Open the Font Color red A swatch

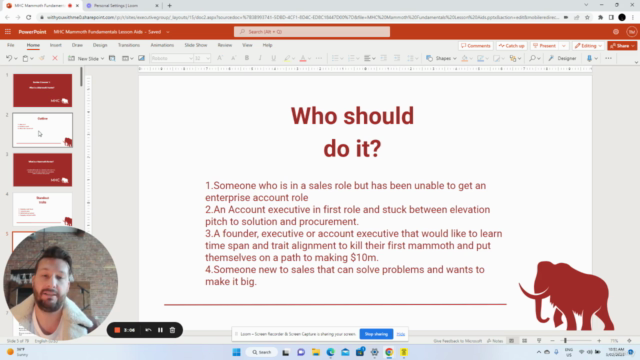(304, 58)
